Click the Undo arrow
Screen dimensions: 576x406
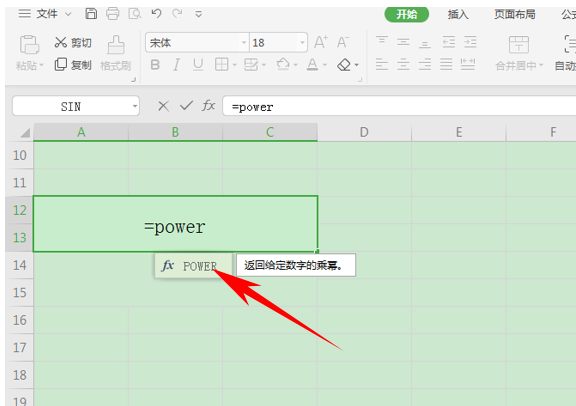156,14
